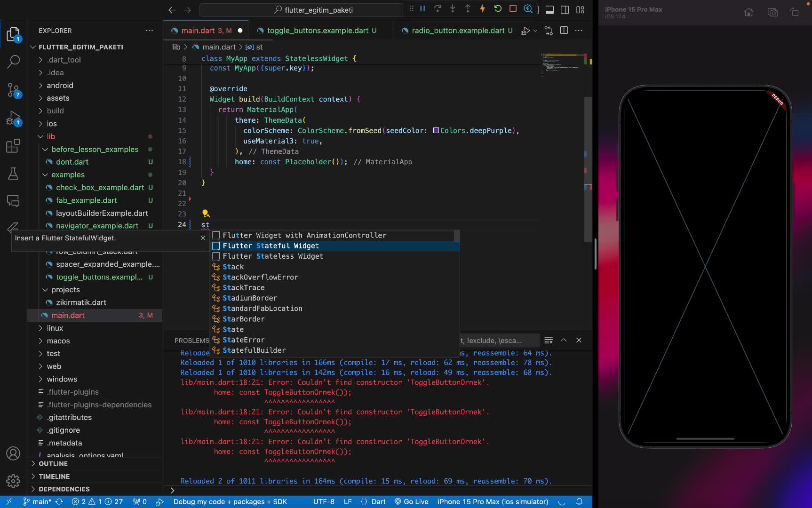Click the deepPurple color swatch on line 15
The height and width of the screenshot is (508, 812).
[436, 130]
